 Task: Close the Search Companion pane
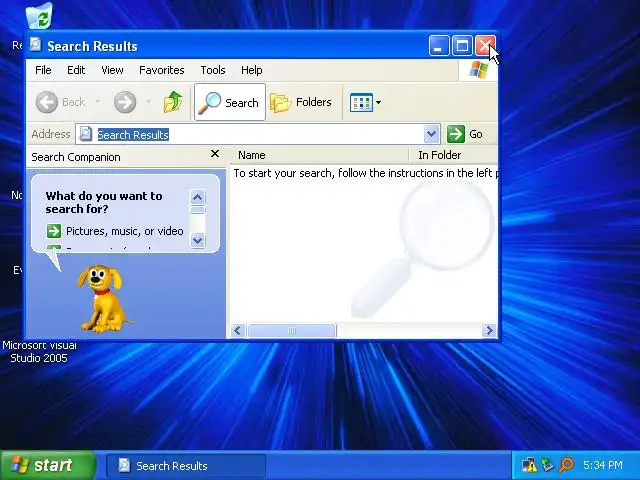click(215, 154)
